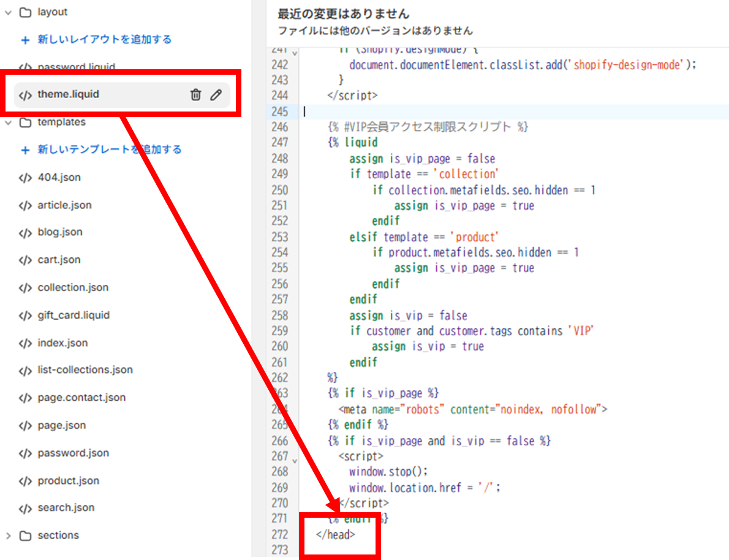Open the theme.liquid file
729x560 pixels.
pos(68,94)
